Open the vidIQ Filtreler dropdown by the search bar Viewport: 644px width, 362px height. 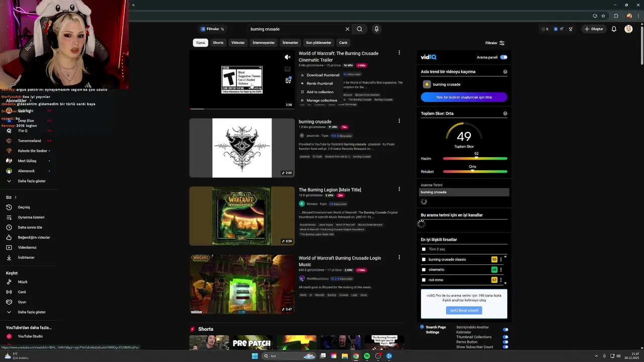212,29
